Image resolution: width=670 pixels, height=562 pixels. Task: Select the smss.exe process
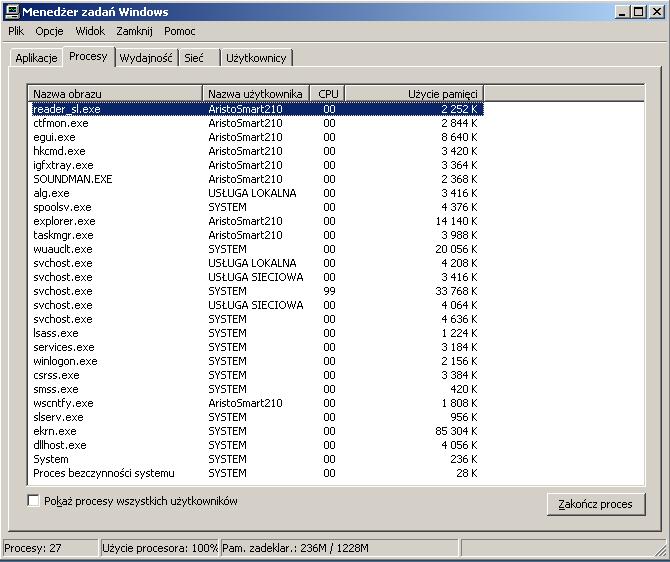[258, 389]
